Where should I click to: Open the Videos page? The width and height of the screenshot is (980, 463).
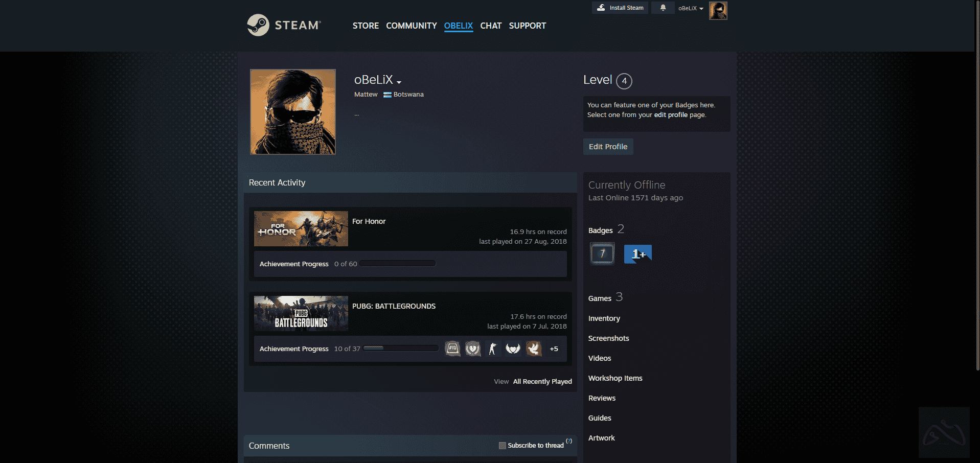600,358
